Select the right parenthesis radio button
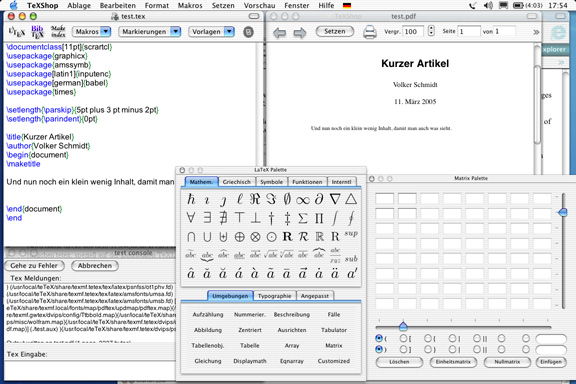Image resolution: width=576 pixels, height=384 pixels. (379, 349)
